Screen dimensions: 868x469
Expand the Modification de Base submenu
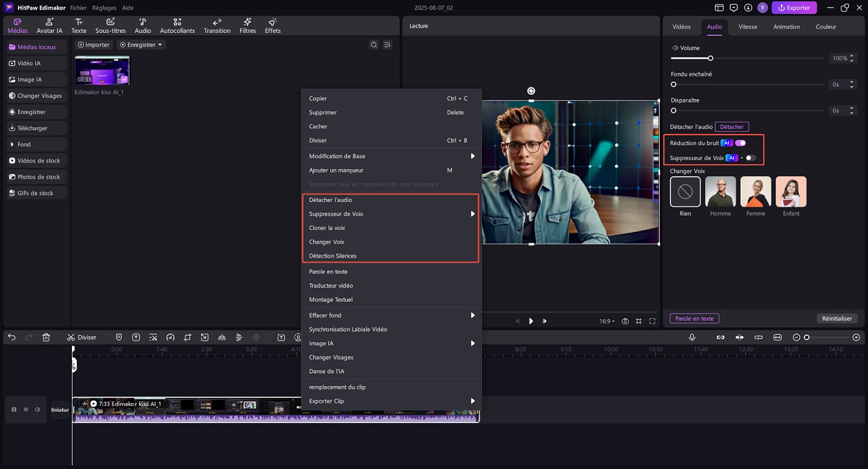pos(391,156)
